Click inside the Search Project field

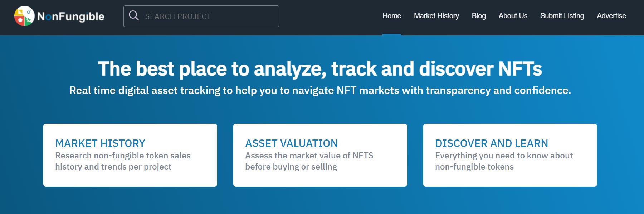(x=200, y=15)
